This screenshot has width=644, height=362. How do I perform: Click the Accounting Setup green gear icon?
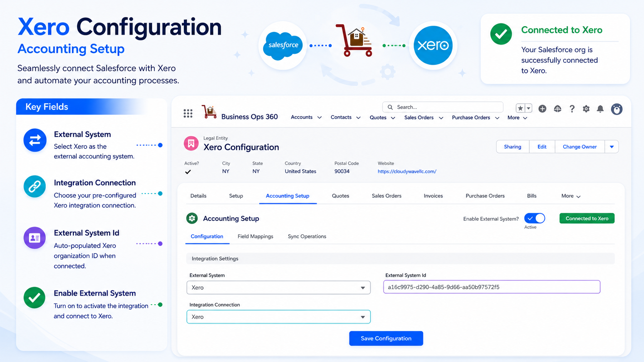(x=192, y=219)
